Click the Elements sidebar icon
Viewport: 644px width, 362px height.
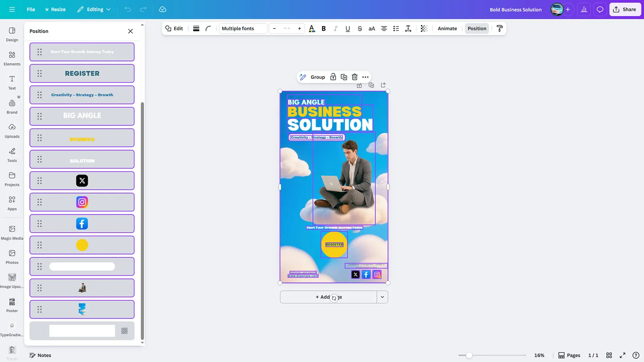coord(12,58)
